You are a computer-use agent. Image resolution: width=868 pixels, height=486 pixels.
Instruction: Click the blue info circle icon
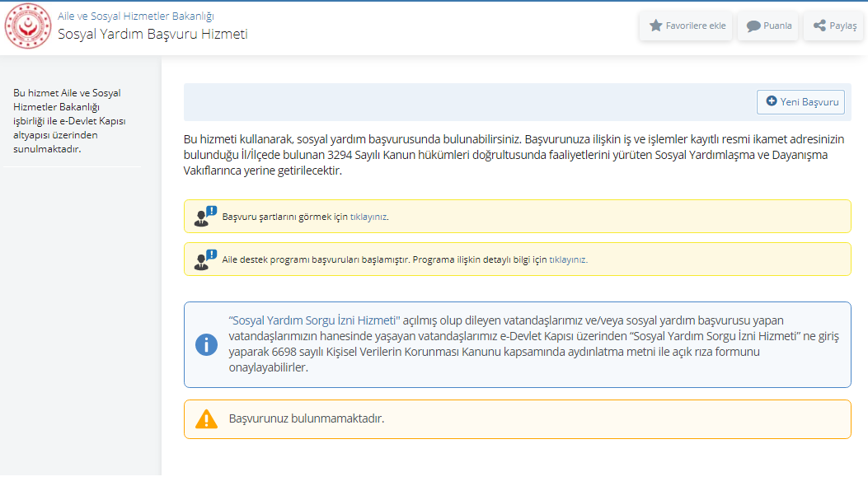206,344
